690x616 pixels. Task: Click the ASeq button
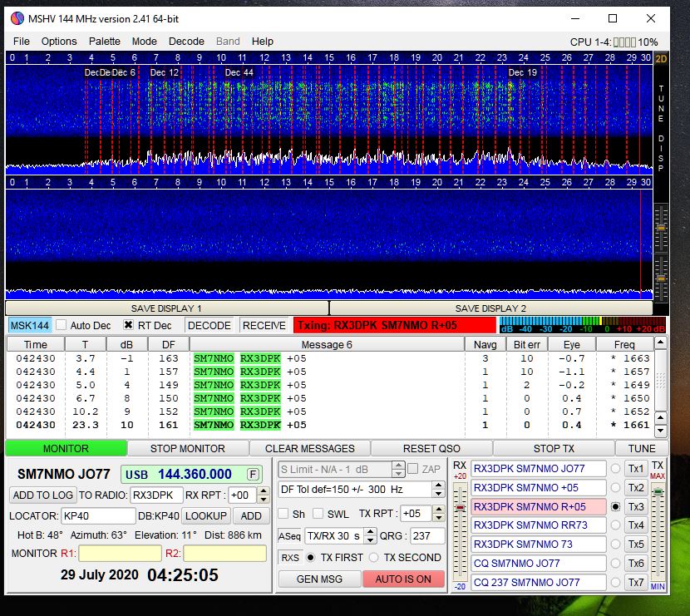click(289, 536)
